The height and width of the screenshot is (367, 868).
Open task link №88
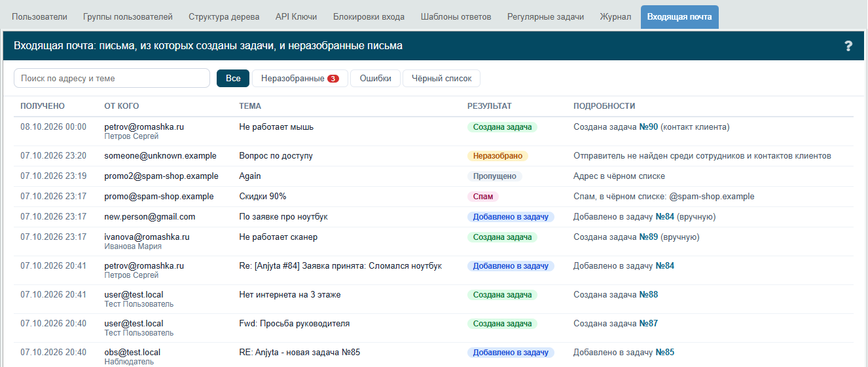tap(648, 294)
